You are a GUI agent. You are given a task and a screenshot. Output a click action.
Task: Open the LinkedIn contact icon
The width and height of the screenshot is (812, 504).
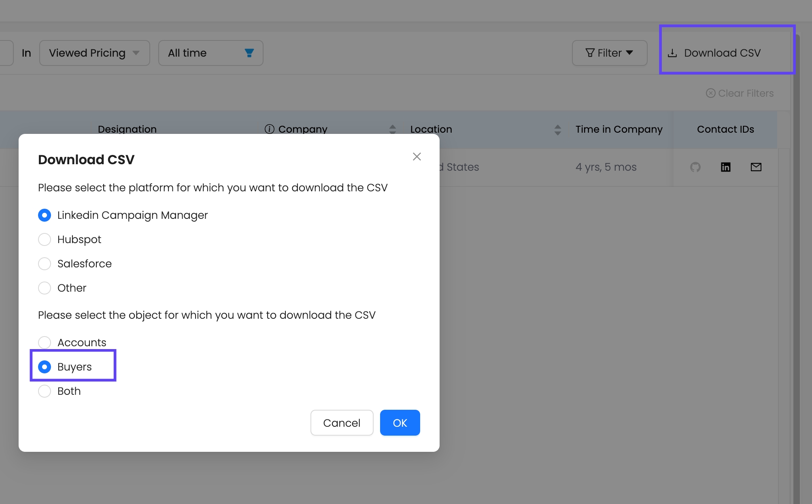coord(725,167)
